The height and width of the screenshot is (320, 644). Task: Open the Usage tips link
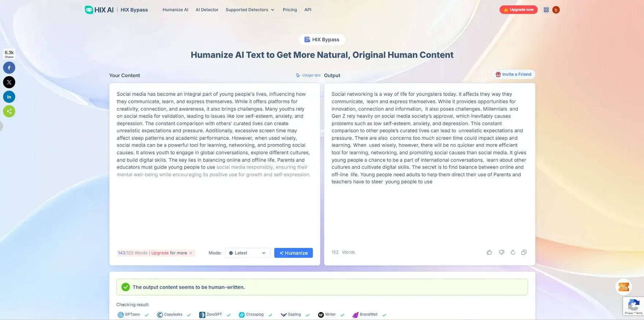tap(308, 75)
